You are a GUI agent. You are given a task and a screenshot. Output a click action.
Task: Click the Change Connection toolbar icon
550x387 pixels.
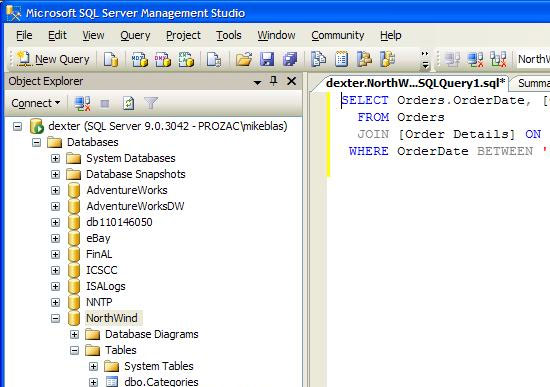coord(498,59)
